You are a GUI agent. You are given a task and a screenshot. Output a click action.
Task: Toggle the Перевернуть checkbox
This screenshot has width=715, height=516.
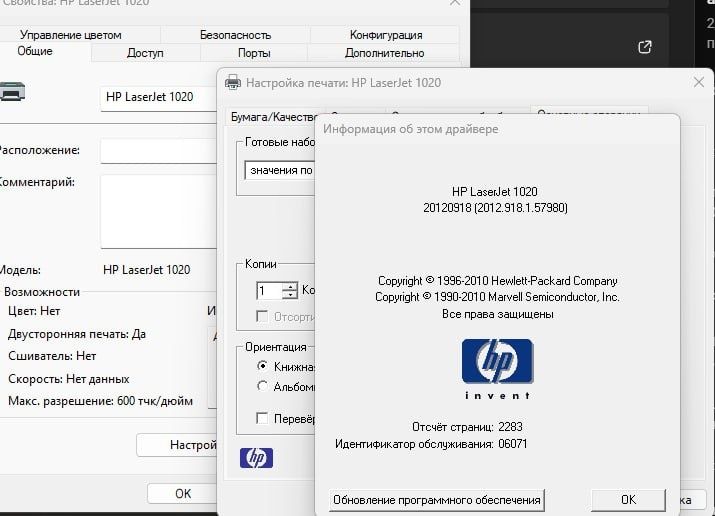(262, 418)
